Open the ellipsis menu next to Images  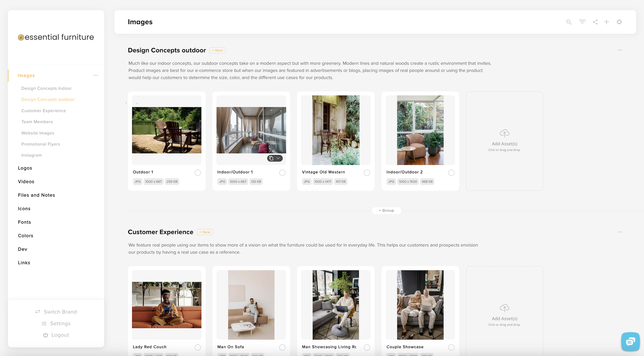coord(96,75)
